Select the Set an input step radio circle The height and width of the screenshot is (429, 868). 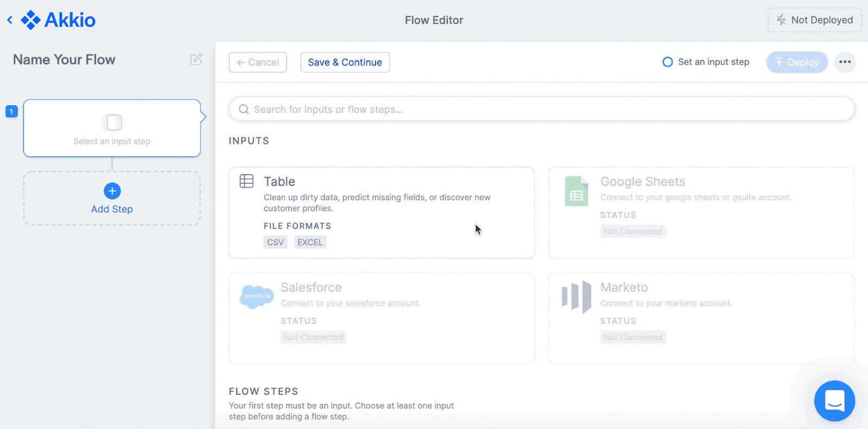[667, 62]
